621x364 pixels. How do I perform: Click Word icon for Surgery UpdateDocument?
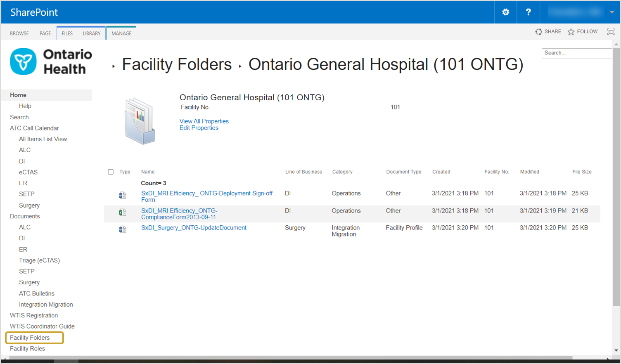pyautogui.click(x=122, y=229)
